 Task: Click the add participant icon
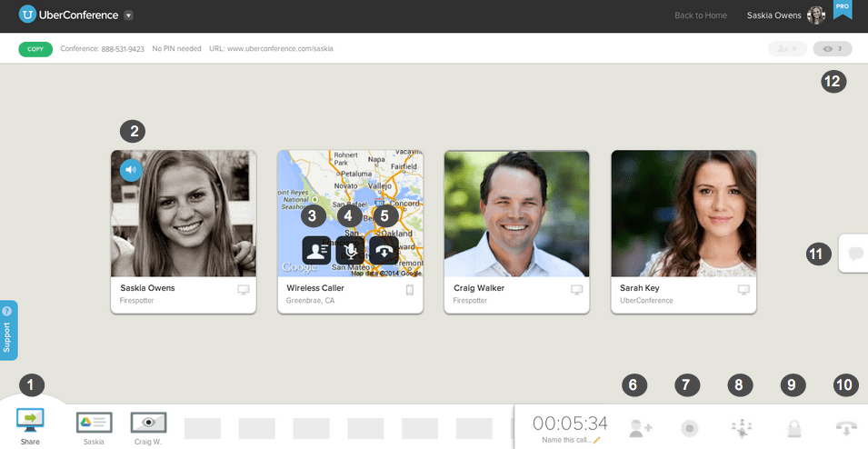641,428
